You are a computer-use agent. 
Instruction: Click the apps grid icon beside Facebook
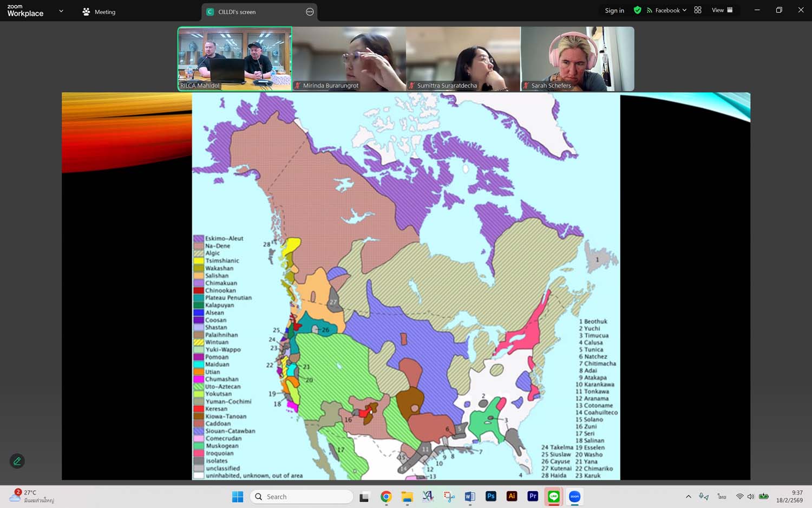pos(698,10)
